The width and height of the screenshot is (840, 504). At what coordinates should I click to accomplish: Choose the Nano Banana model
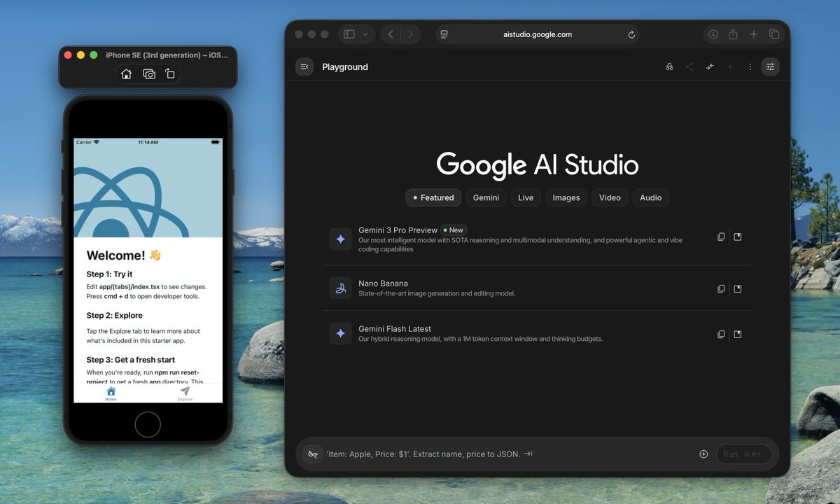537,288
